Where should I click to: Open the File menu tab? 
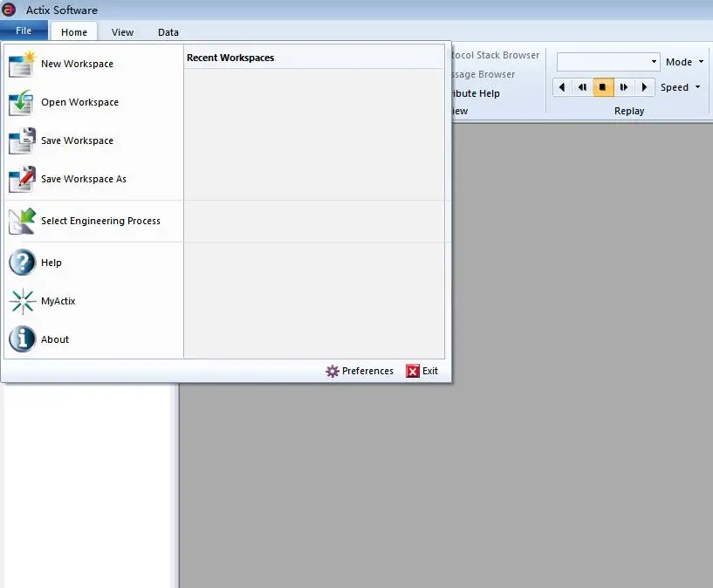[x=24, y=31]
